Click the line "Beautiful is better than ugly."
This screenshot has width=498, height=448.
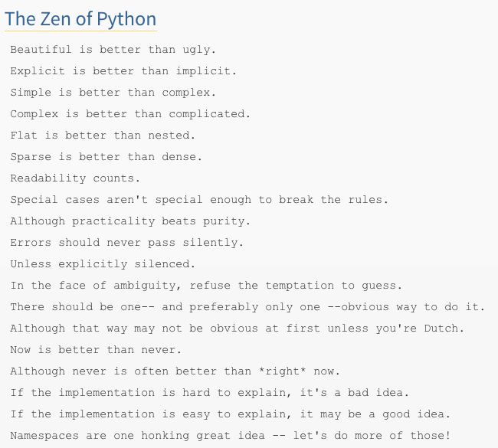pos(113,50)
